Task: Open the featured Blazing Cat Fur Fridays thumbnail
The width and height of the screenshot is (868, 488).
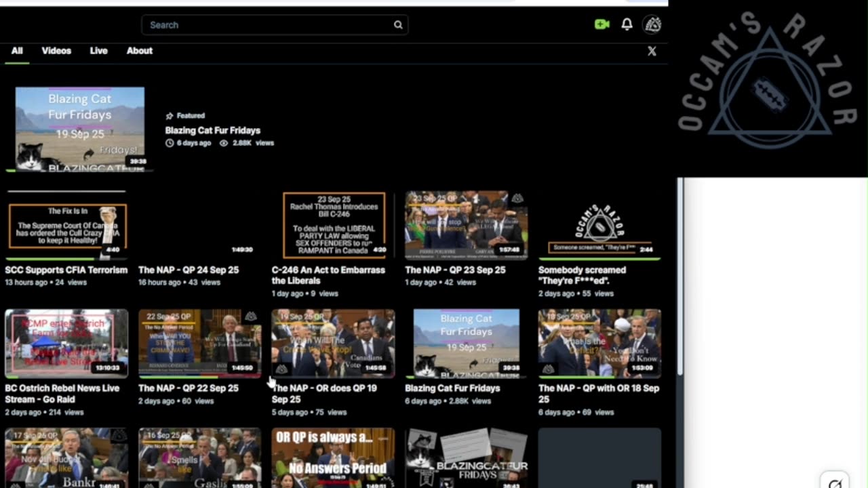Action: click(x=80, y=129)
